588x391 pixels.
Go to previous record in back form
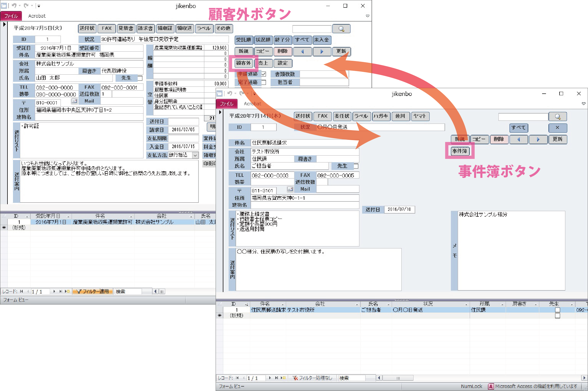(302, 51)
